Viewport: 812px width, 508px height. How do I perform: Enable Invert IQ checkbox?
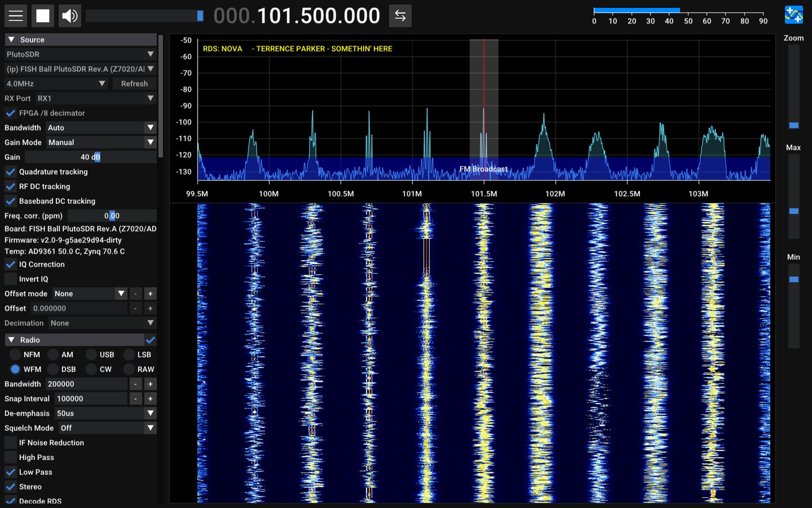pyautogui.click(x=11, y=279)
